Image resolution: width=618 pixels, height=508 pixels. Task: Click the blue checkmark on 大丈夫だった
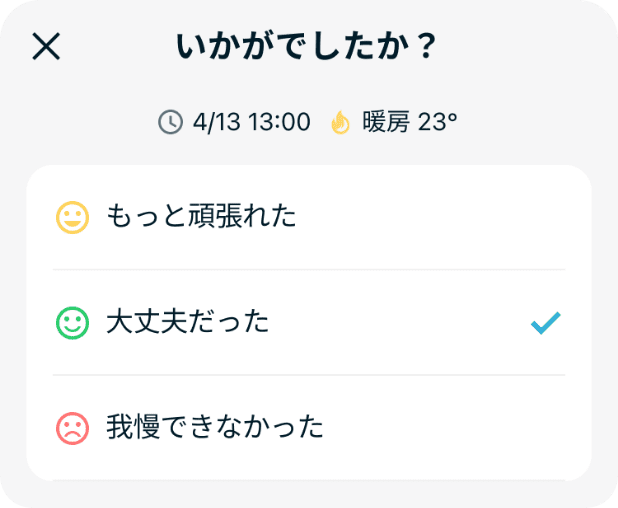point(546,323)
